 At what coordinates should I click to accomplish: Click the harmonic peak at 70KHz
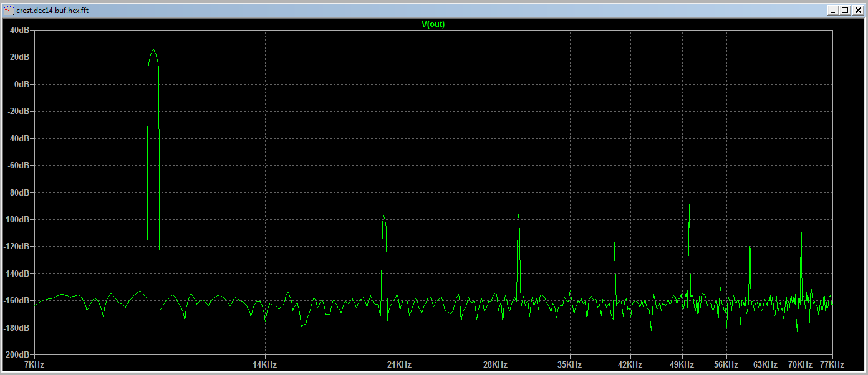tap(801, 209)
